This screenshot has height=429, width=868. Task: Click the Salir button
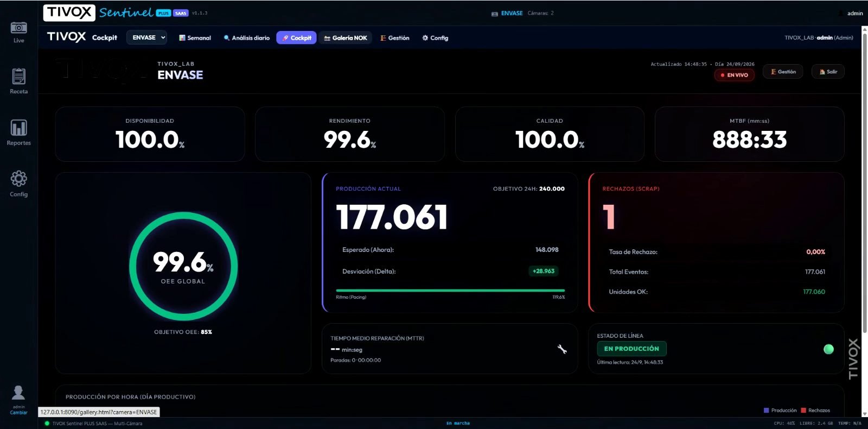828,72
